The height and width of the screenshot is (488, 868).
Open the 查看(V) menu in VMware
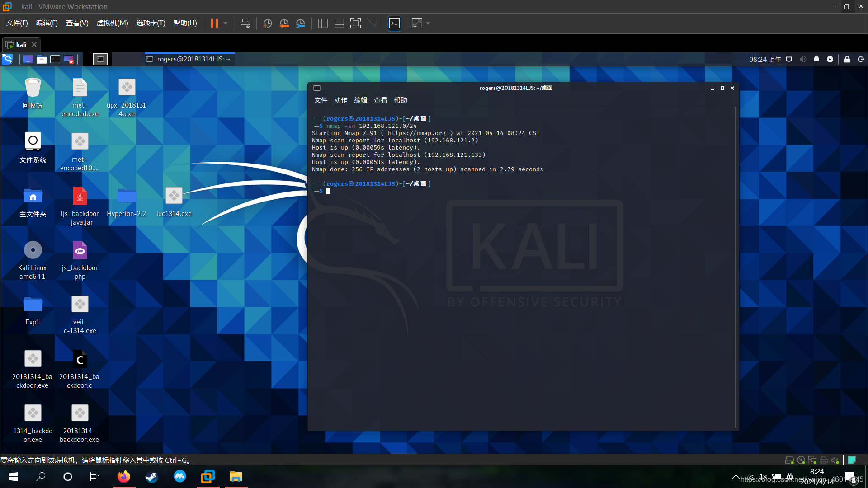click(77, 23)
